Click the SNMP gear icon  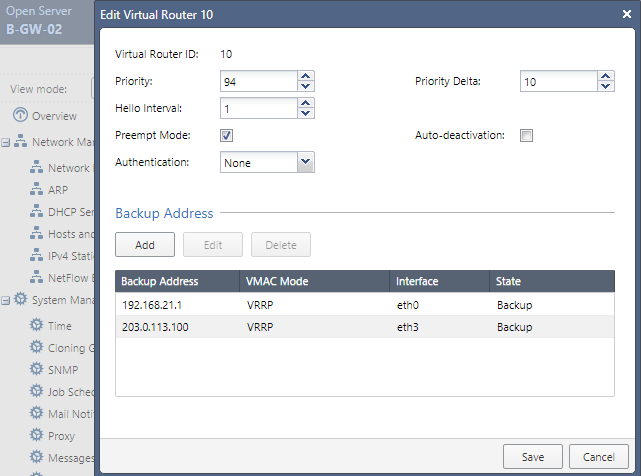point(37,369)
